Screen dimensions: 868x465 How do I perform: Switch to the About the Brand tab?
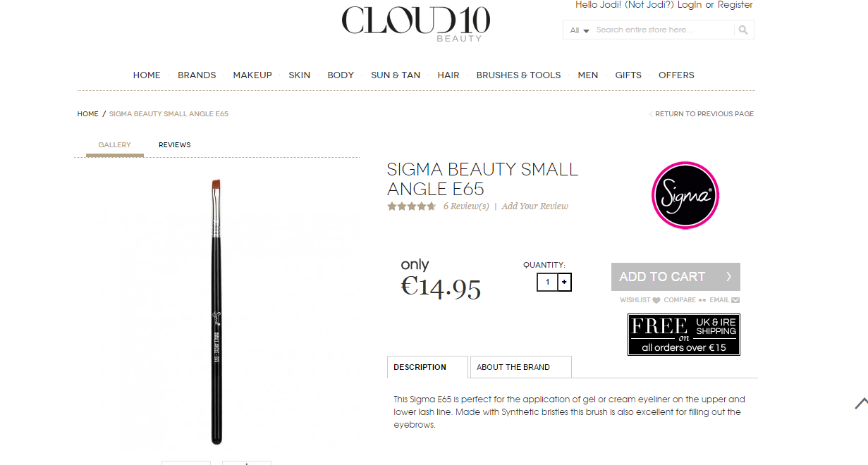520,367
